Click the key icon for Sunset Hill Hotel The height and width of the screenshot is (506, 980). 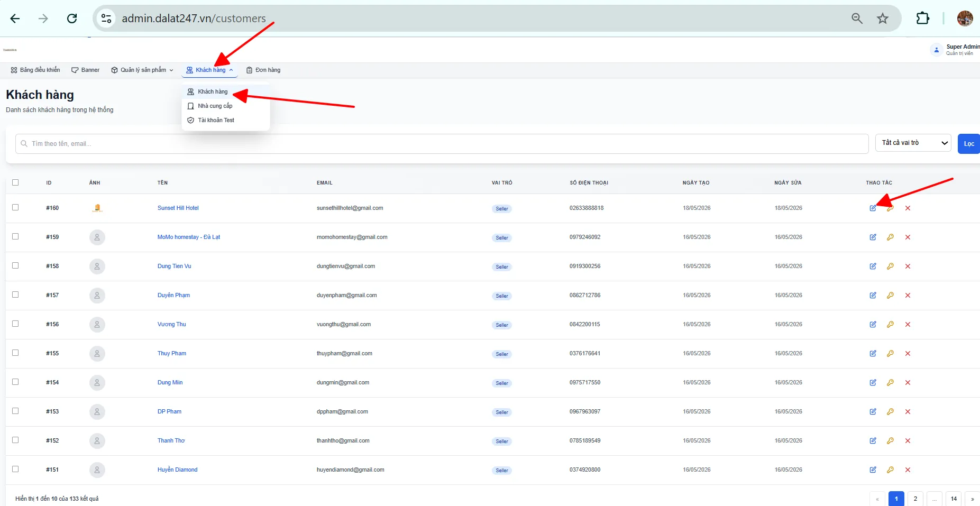890,208
